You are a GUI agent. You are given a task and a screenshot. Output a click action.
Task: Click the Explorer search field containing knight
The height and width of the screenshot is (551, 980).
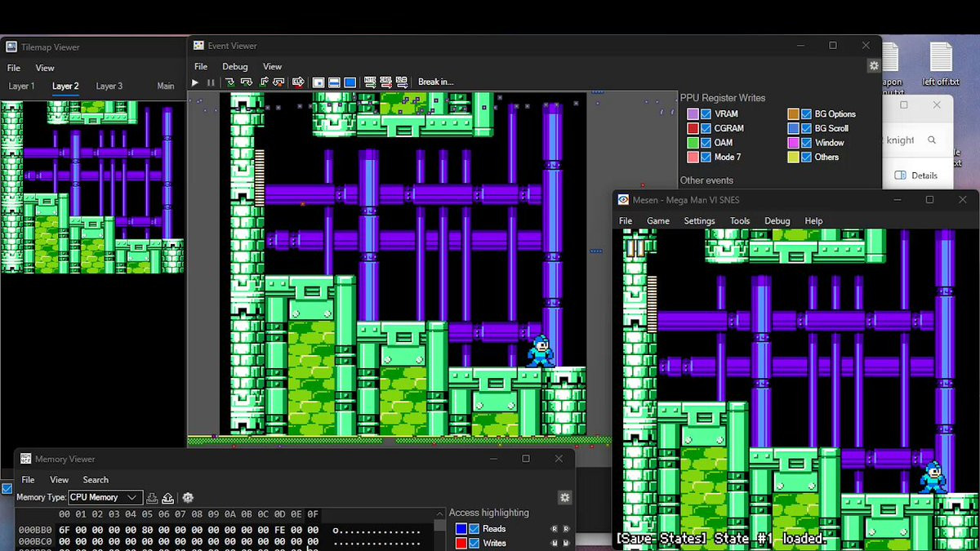pos(912,140)
